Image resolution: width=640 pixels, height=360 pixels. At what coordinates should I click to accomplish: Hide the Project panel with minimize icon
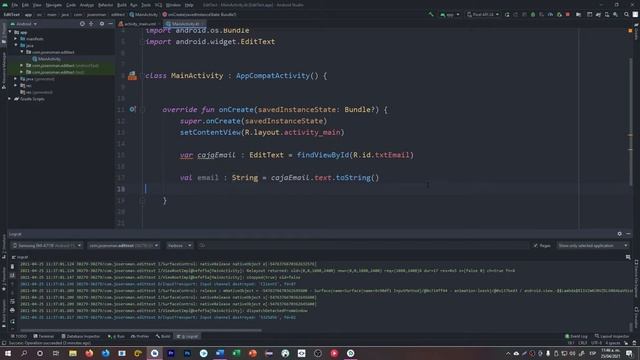point(110,24)
